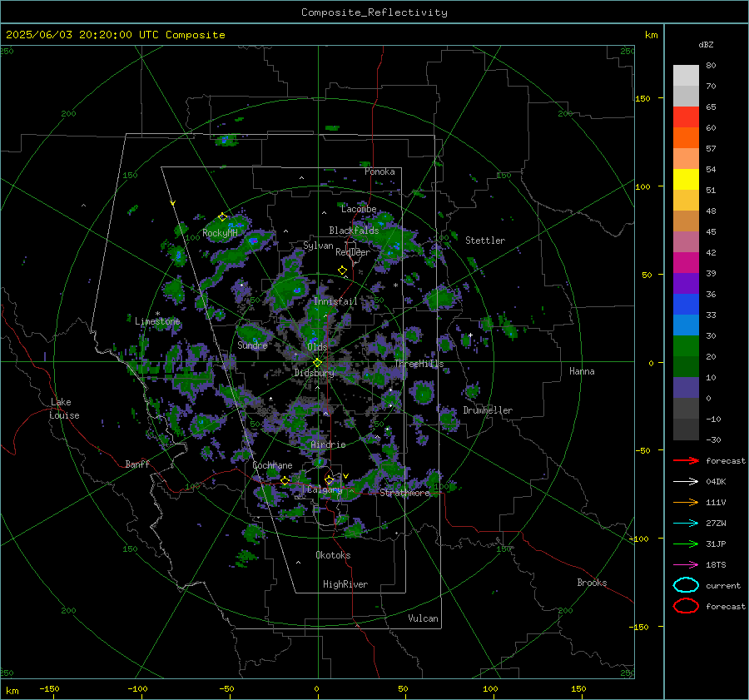Click the Sundre city label
This screenshot has height=700, width=749.
tap(252, 345)
